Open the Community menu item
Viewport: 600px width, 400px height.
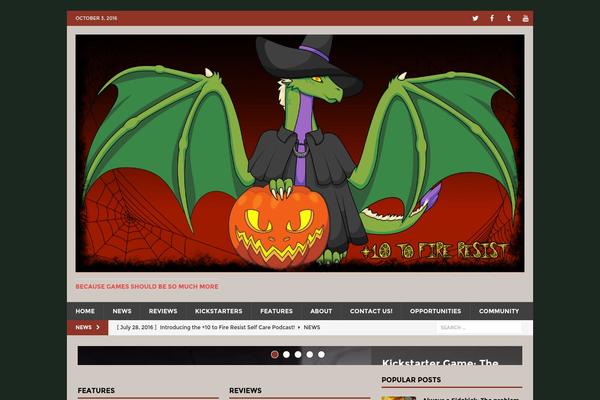pos(499,311)
